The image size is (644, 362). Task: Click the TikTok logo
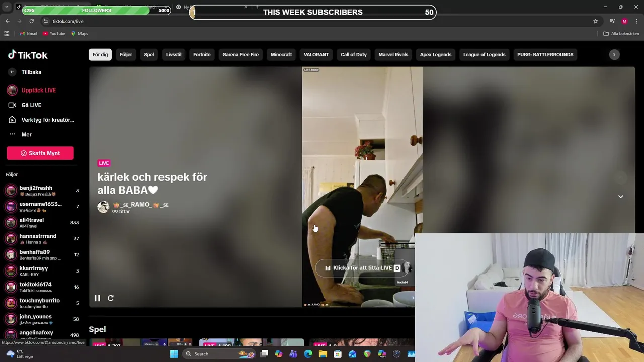tap(28, 55)
